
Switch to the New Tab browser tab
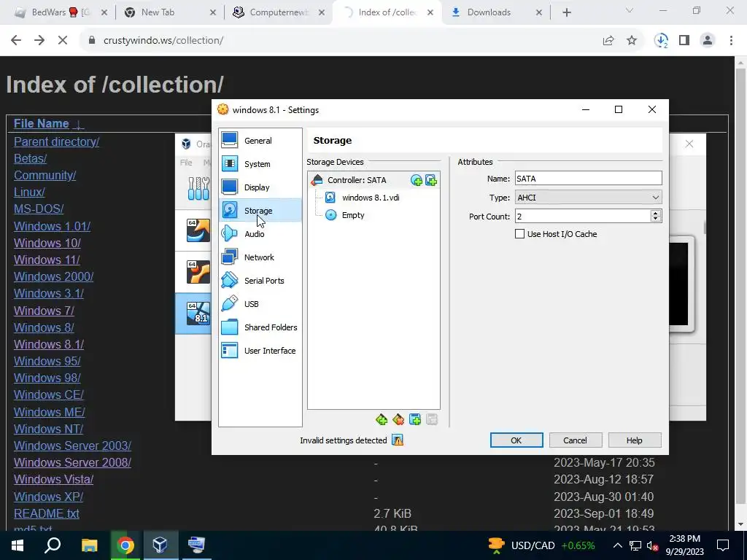170,12
